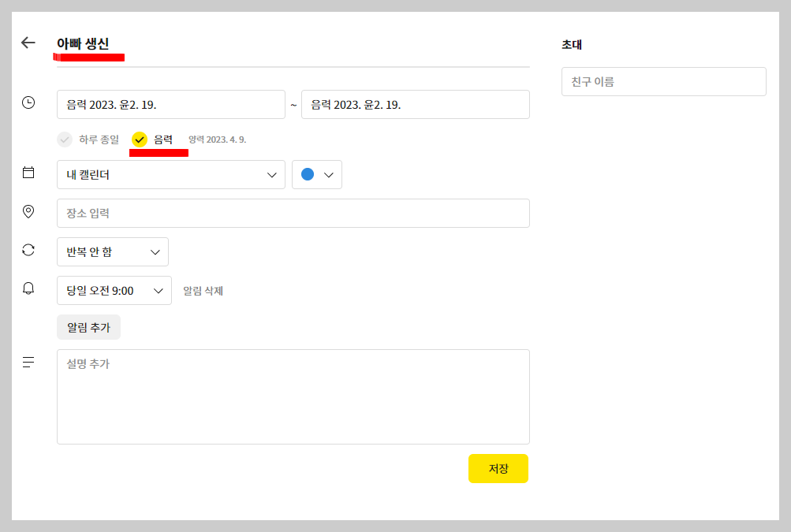This screenshot has width=791, height=532.
Task: Click the clock icon beside the date fields
Action: tap(28, 101)
